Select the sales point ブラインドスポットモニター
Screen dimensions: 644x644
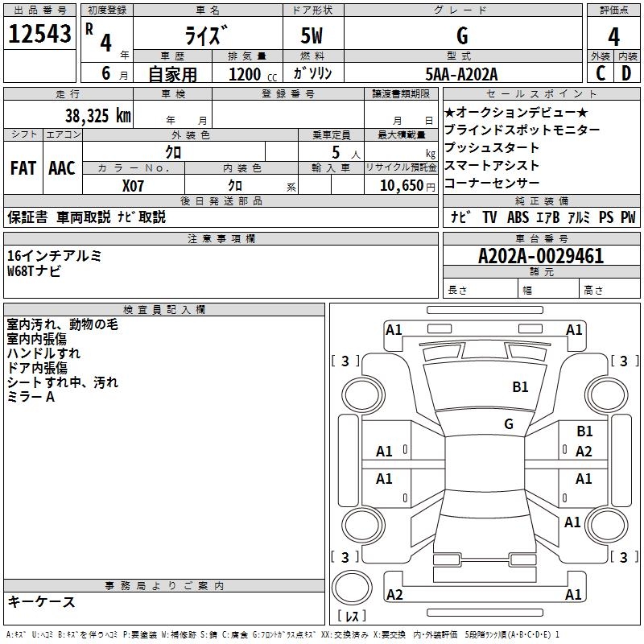(522, 130)
